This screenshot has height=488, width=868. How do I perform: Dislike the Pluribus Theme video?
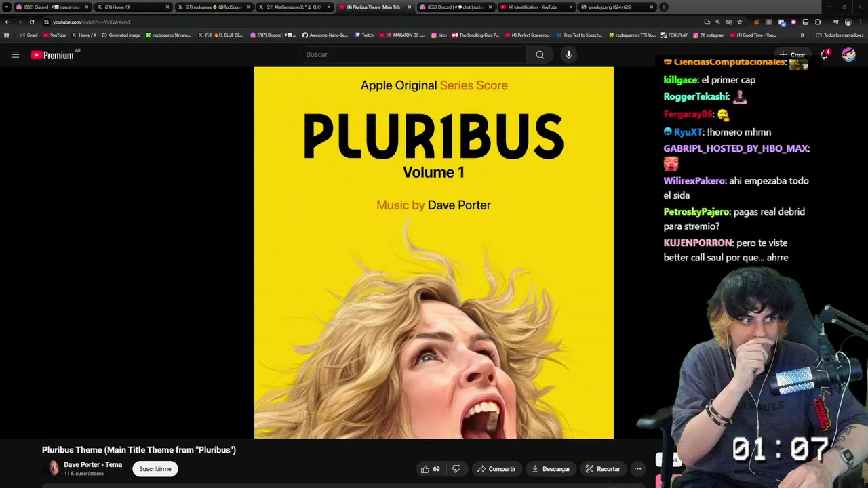(456, 469)
